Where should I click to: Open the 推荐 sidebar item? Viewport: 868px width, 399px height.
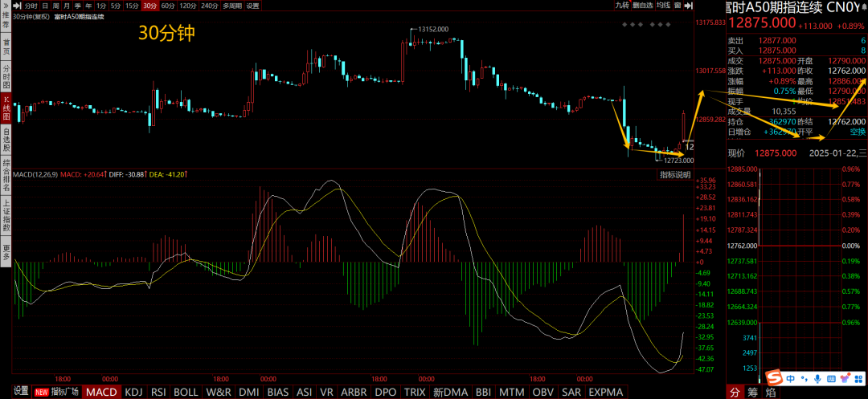click(6, 21)
